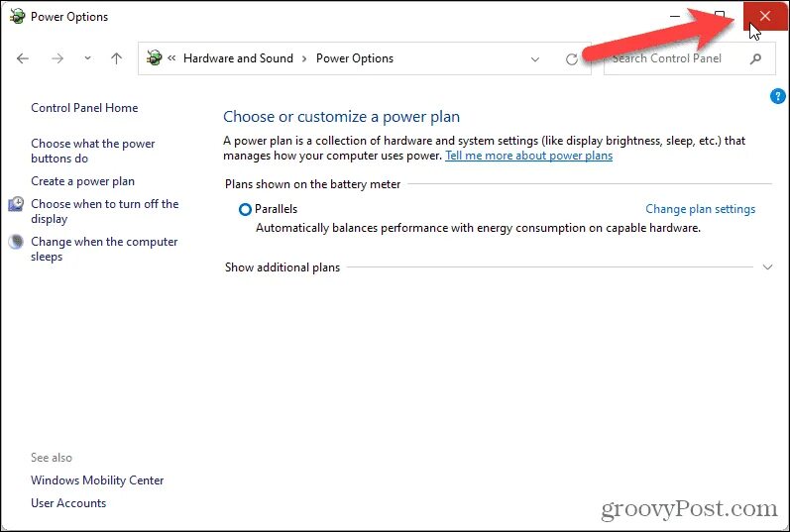Click the Power Options title bar icon

pos(17,16)
